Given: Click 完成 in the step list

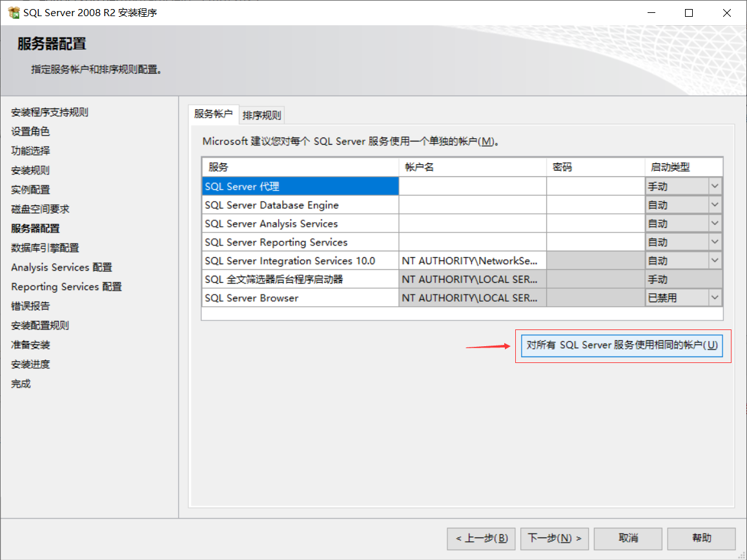Looking at the screenshot, I should click(21, 384).
